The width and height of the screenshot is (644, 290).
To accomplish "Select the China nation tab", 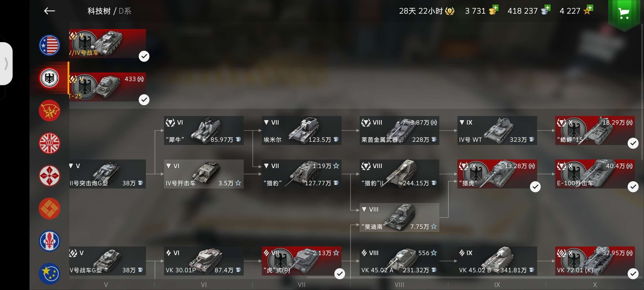I will (49, 208).
